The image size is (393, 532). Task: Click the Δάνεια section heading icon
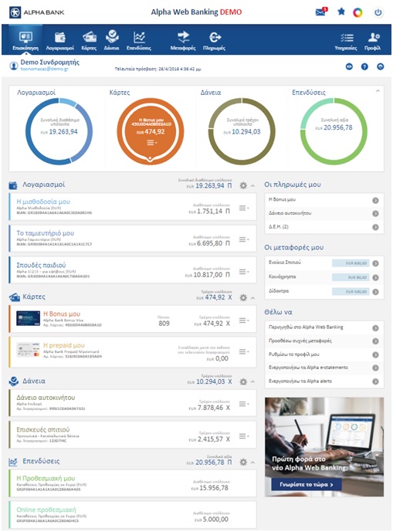click(x=14, y=381)
